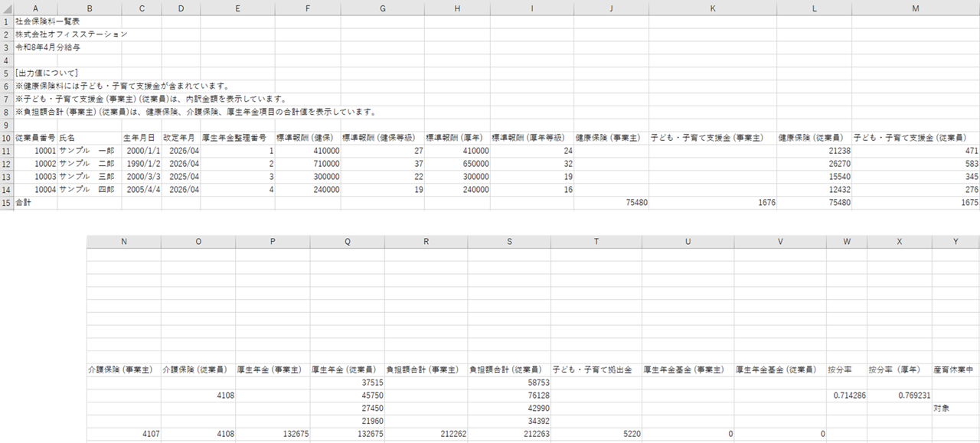980x443 pixels.
Task: Select row 10 header
Action: [x=6, y=137]
